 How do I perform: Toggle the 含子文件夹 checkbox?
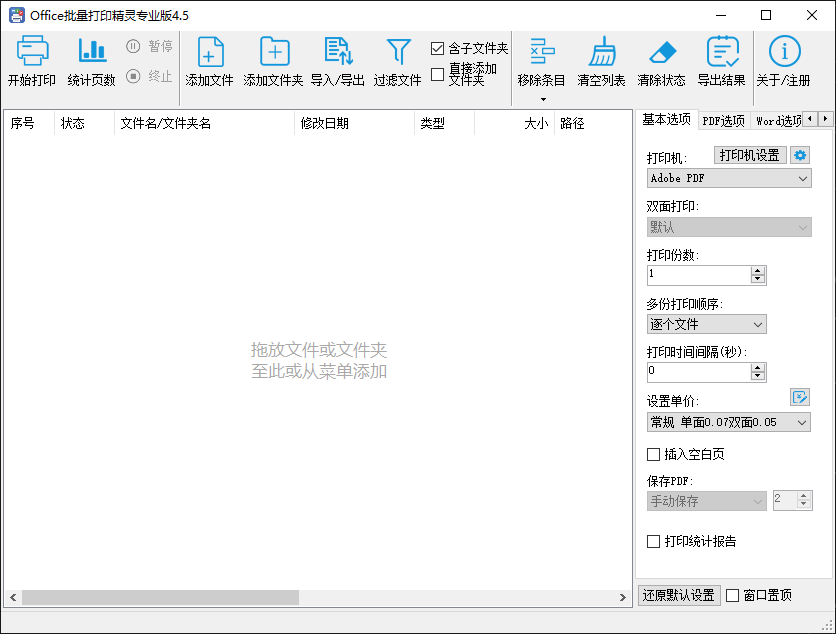coord(437,48)
